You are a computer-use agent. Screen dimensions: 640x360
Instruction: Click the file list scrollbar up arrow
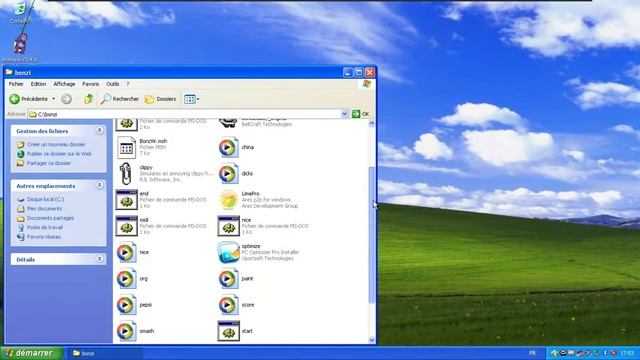click(371, 123)
